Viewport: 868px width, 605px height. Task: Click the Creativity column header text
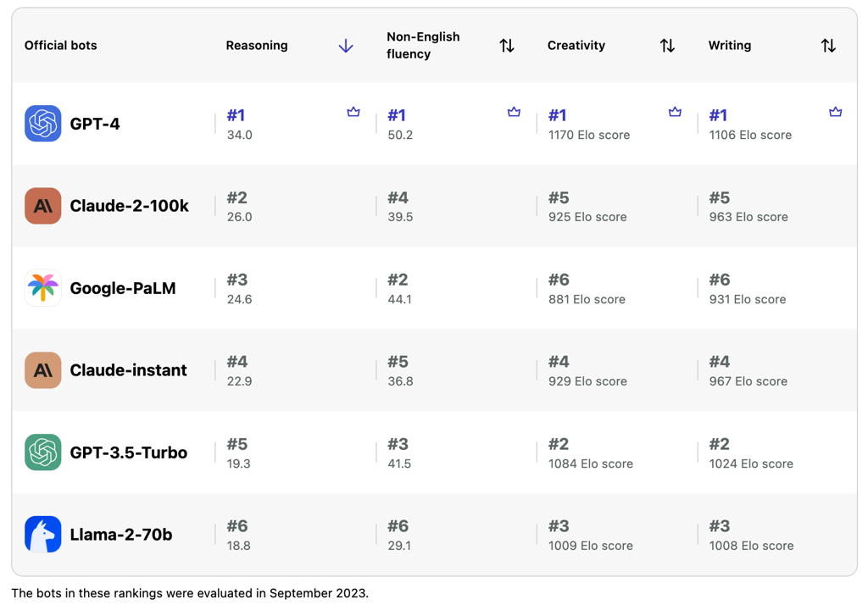coord(576,46)
